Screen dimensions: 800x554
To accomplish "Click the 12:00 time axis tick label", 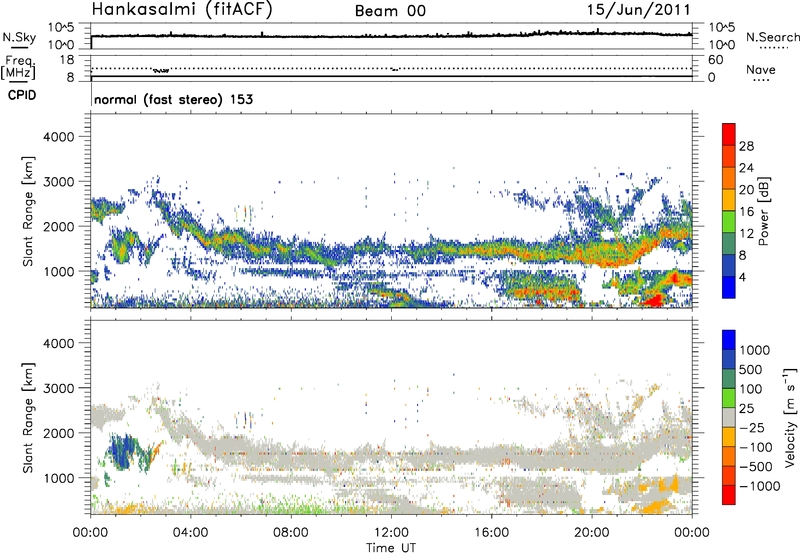I will click(x=391, y=533).
